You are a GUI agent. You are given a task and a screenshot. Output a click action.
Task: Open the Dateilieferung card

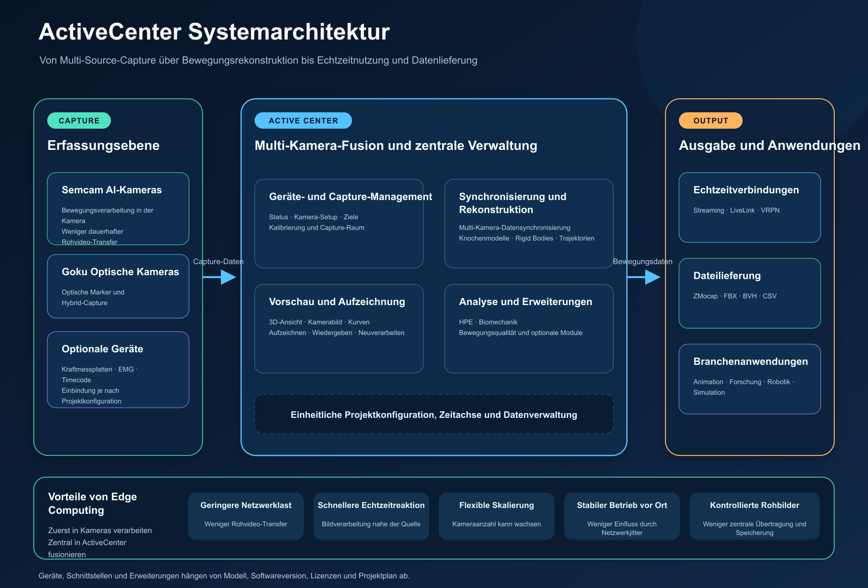[750, 294]
